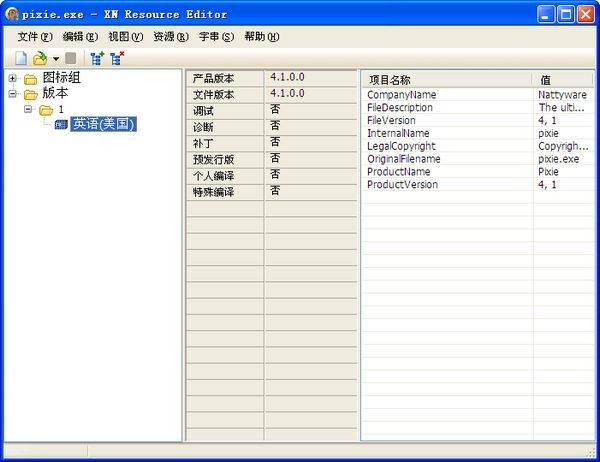600x462 pixels.
Task: Click the version resource icon beside 英语(美国)
Action: [61, 124]
